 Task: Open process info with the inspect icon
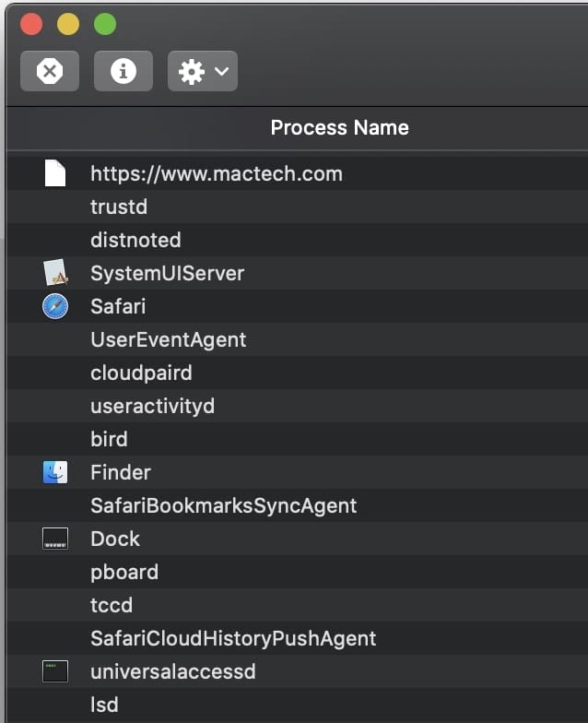coord(123,71)
